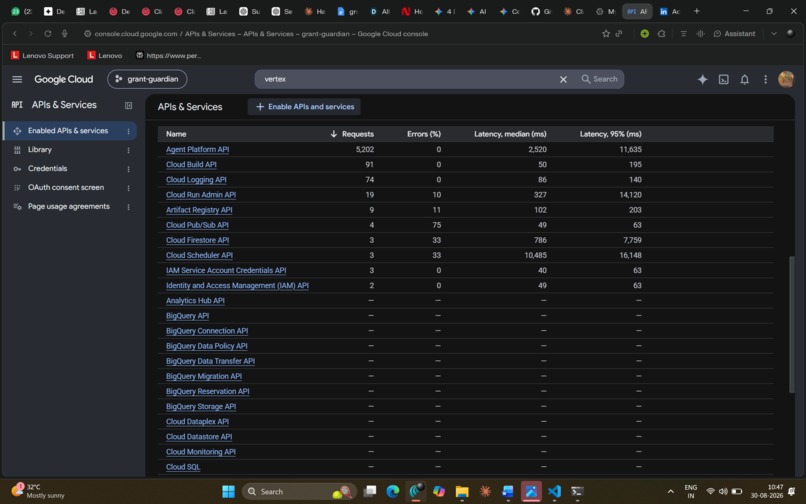The width and height of the screenshot is (806, 504).
Task: Click Enable APIs and services button
Action: tap(304, 107)
